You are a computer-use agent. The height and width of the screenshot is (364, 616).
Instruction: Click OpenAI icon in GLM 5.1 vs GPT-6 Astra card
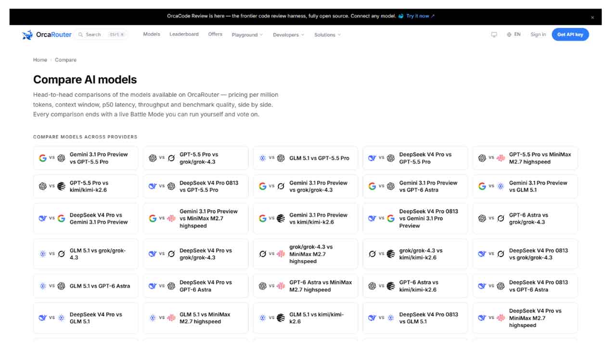(x=61, y=286)
